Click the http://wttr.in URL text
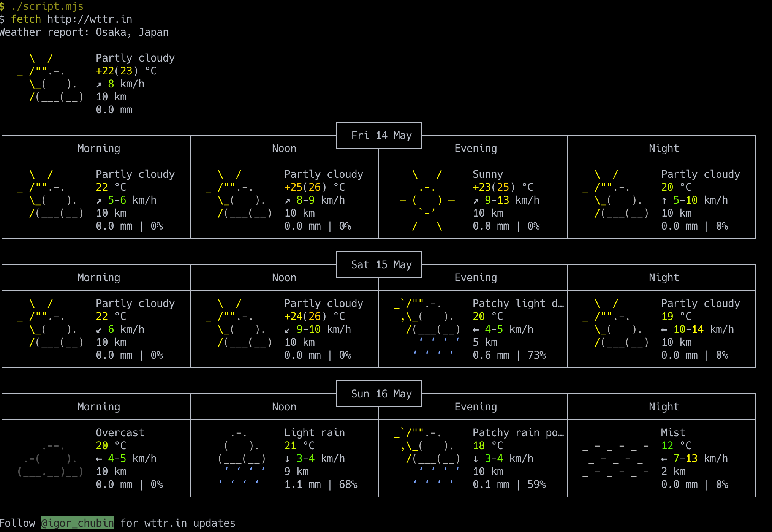This screenshot has height=532, width=772. click(90, 19)
